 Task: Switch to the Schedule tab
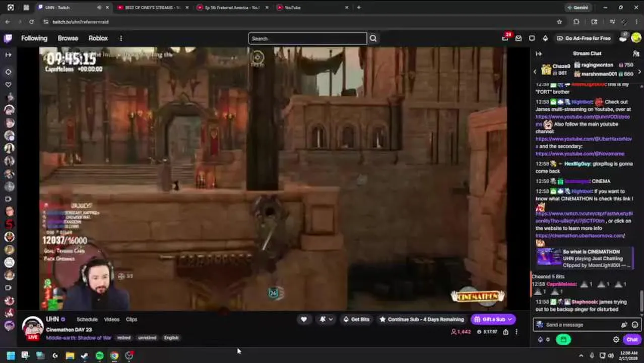pyautogui.click(x=87, y=319)
